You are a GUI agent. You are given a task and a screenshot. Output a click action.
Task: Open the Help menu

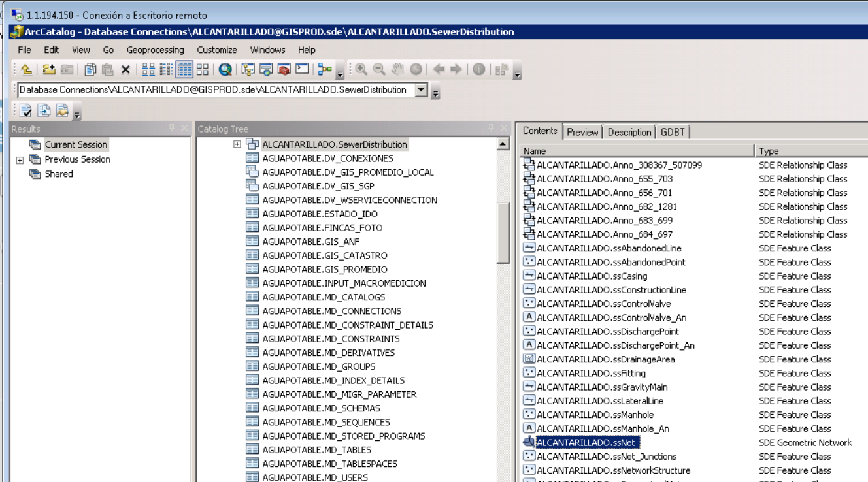[307, 50]
